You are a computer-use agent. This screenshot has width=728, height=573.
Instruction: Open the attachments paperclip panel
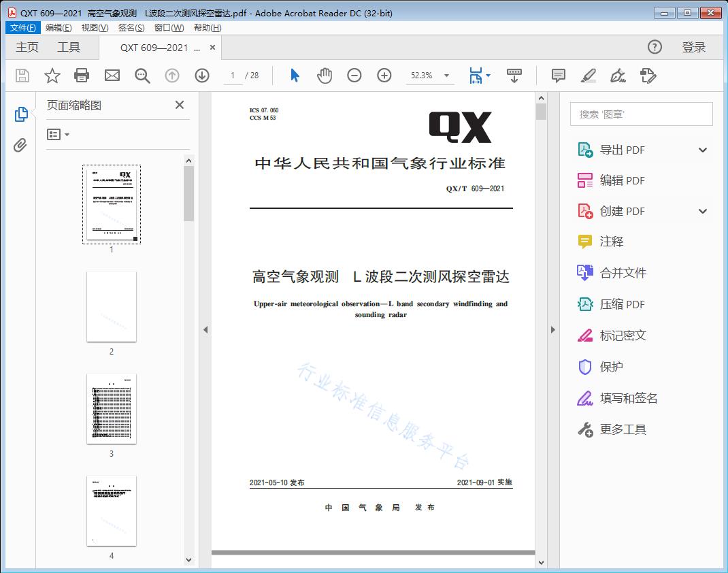click(x=20, y=145)
